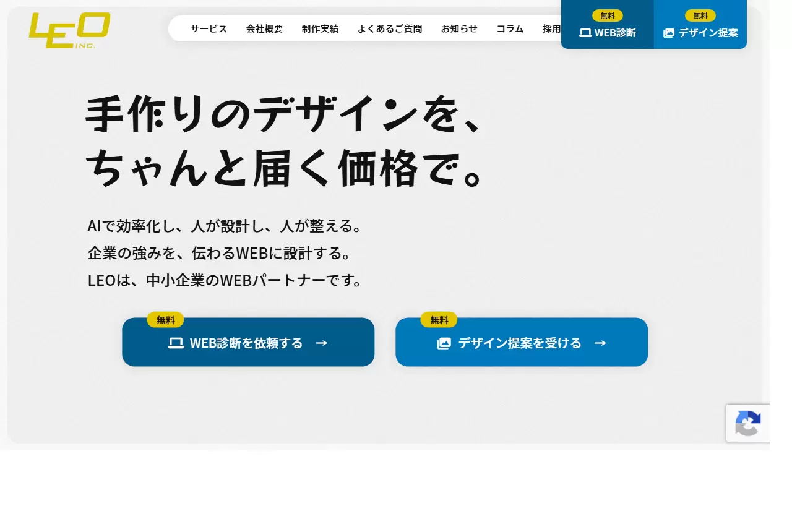Open the 会社概要 menu item

265,28
